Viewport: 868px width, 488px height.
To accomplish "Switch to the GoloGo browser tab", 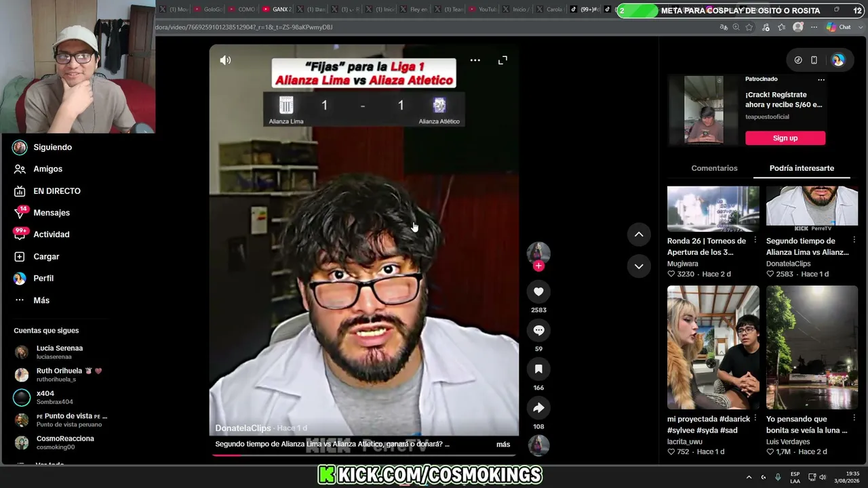I will [x=208, y=9].
